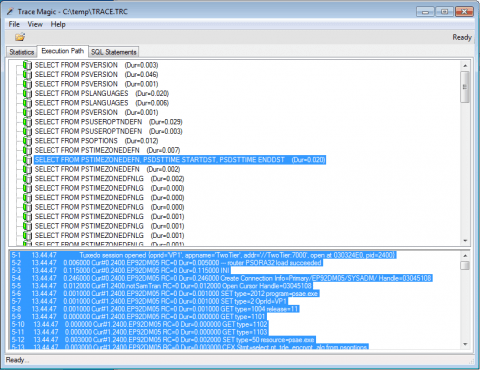Select SELECT FROM PSTIMEZONEDEFN (Dur=0.002) row
The width and height of the screenshot is (480, 370).
pos(107,169)
